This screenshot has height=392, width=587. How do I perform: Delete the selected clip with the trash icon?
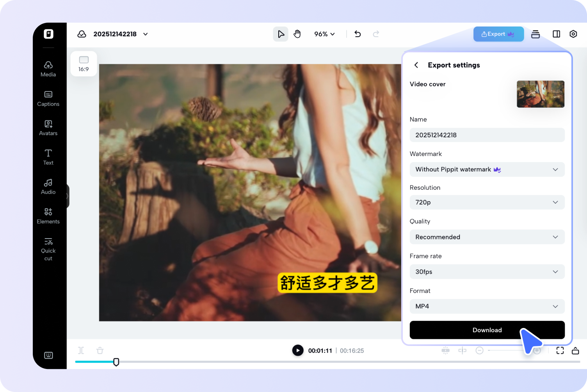[x=100, y=350]
